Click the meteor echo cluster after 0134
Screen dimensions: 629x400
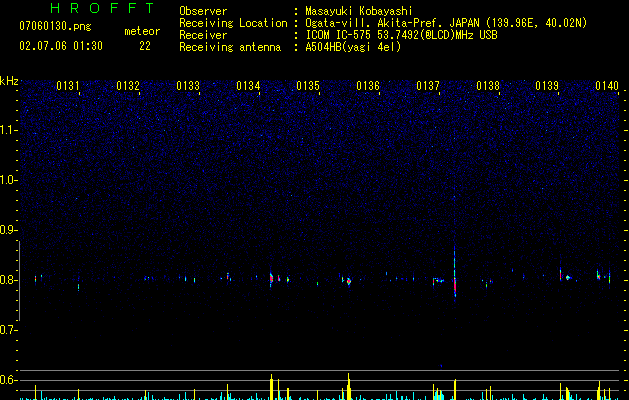point(272,278)
